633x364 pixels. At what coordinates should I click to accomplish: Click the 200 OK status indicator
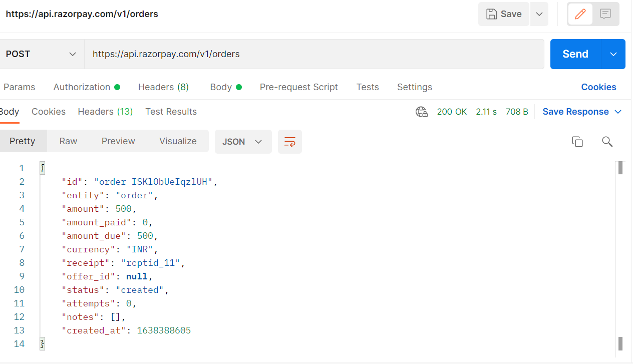(x=452, y=111)
